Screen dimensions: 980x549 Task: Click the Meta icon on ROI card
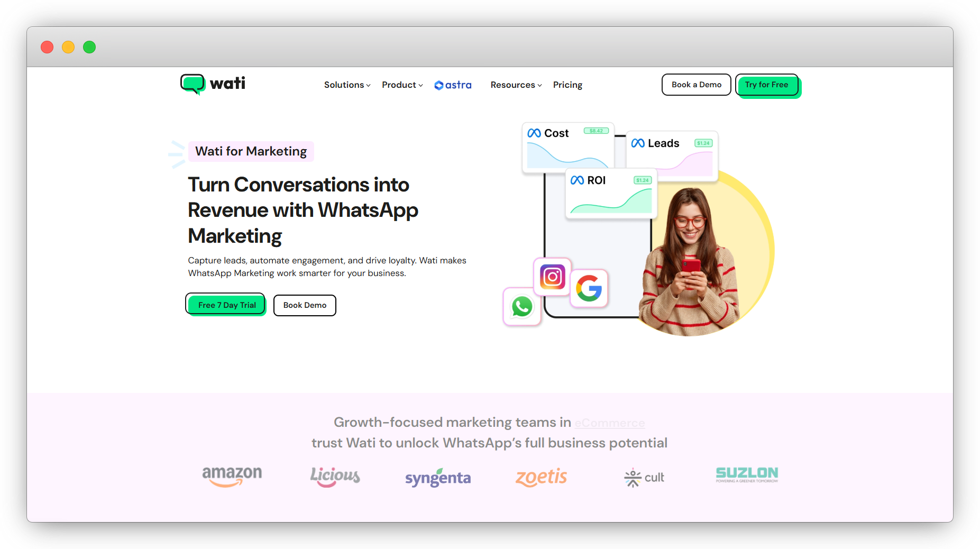click(577, 180)
